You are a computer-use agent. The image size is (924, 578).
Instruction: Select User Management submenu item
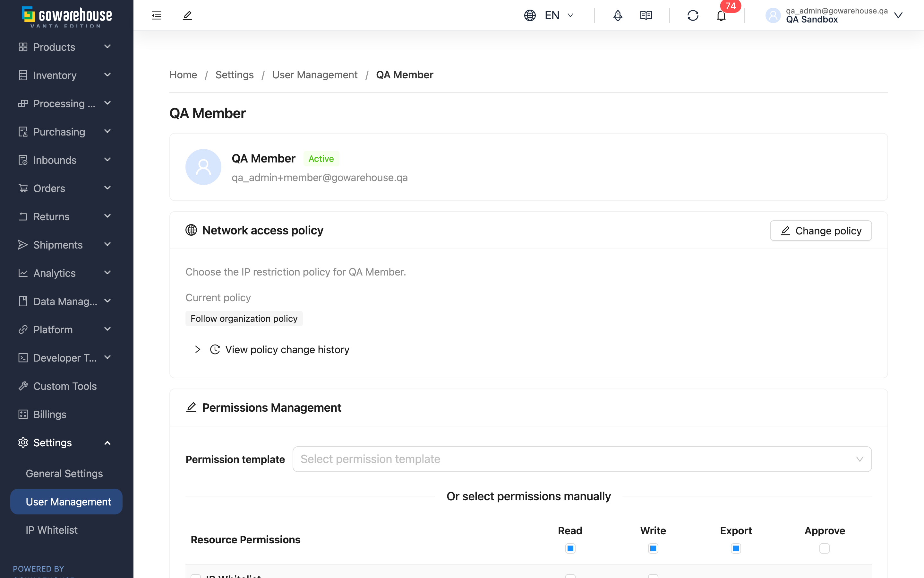tap(66, 502)
